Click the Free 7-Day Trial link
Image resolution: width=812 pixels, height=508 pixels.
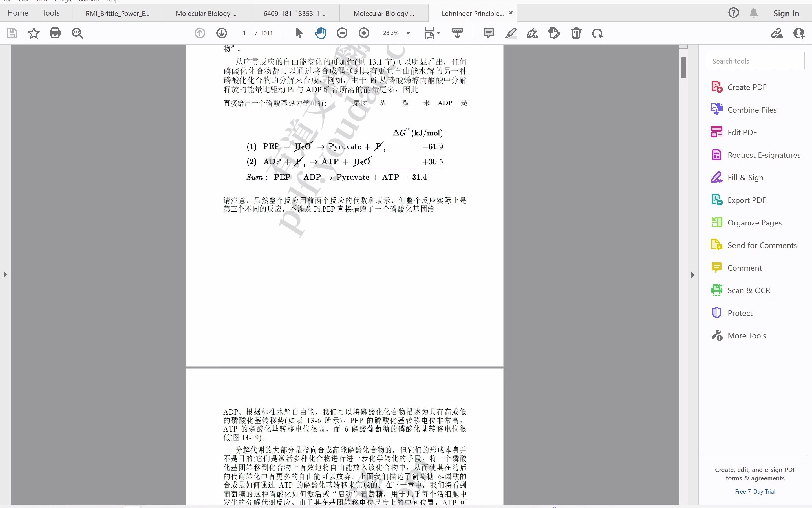click(x=755, y=491)
